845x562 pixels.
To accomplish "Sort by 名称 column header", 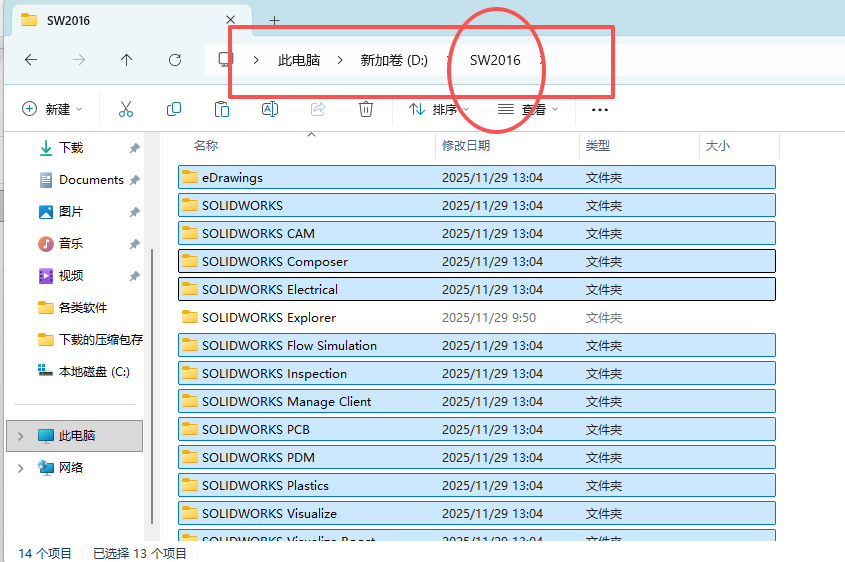I will [x=206, y=145].
